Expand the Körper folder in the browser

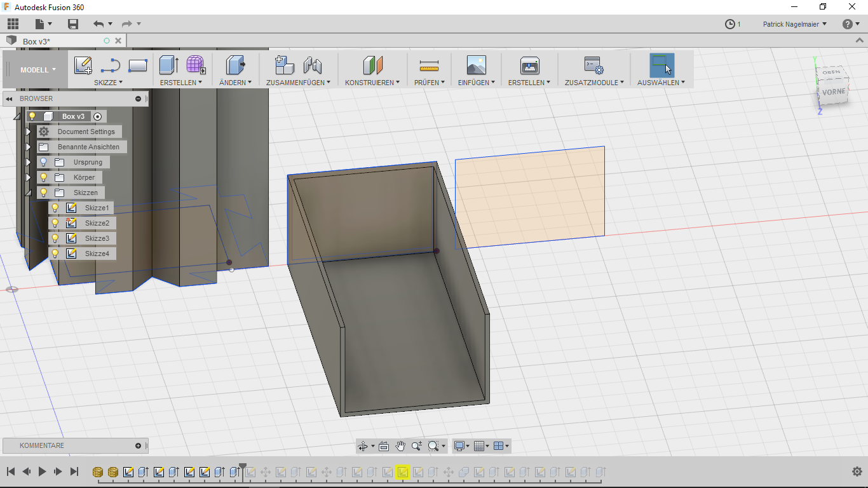click(28, 177)
